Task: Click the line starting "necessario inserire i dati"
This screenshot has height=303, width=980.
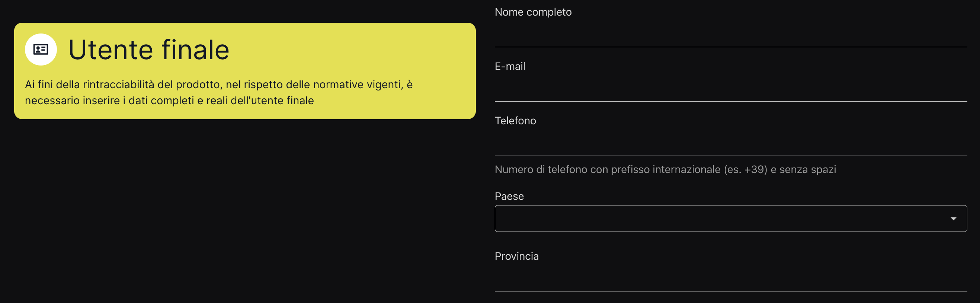Action: (x=169, y=101)
